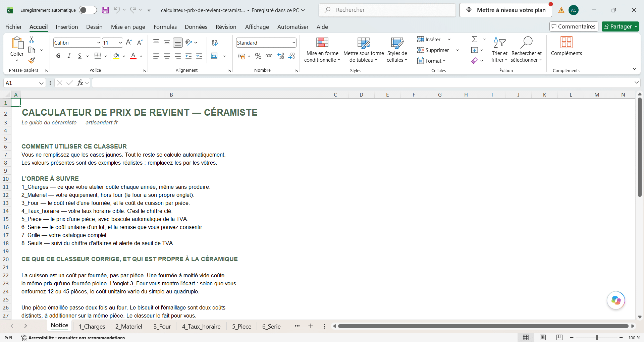Screen dimensions: 644x342
Task: Toggle underline S formatting
Action: [80, 56]
